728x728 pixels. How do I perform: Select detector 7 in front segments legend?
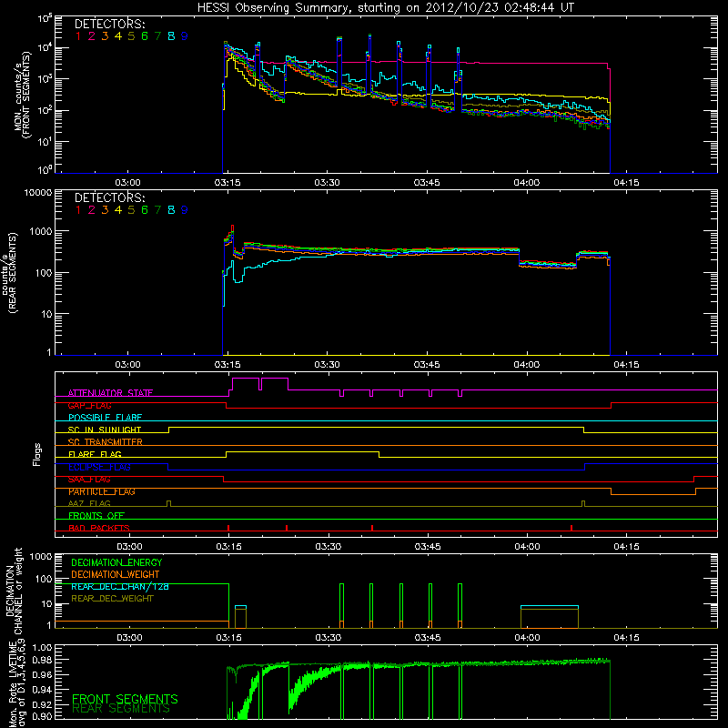tap(157, 36)
